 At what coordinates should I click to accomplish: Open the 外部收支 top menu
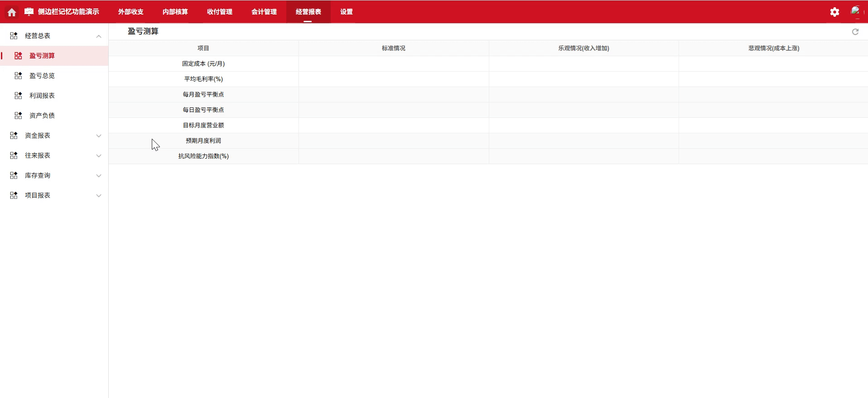point(130,12)
